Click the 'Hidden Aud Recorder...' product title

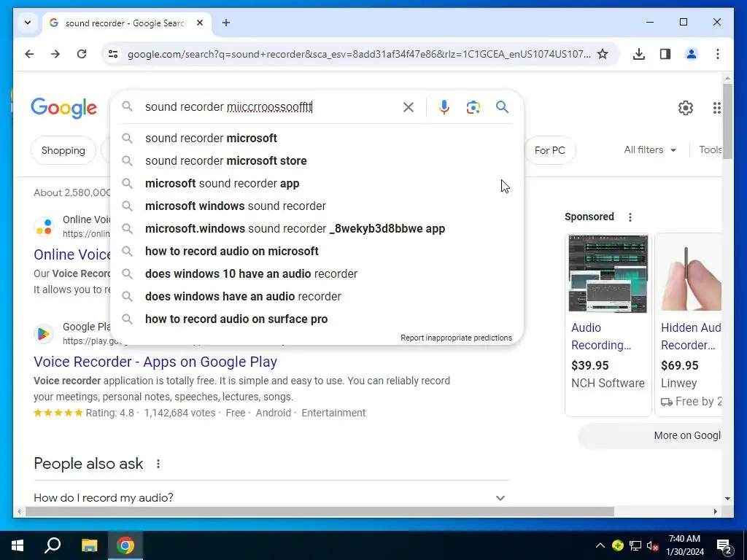click(691, 336)
